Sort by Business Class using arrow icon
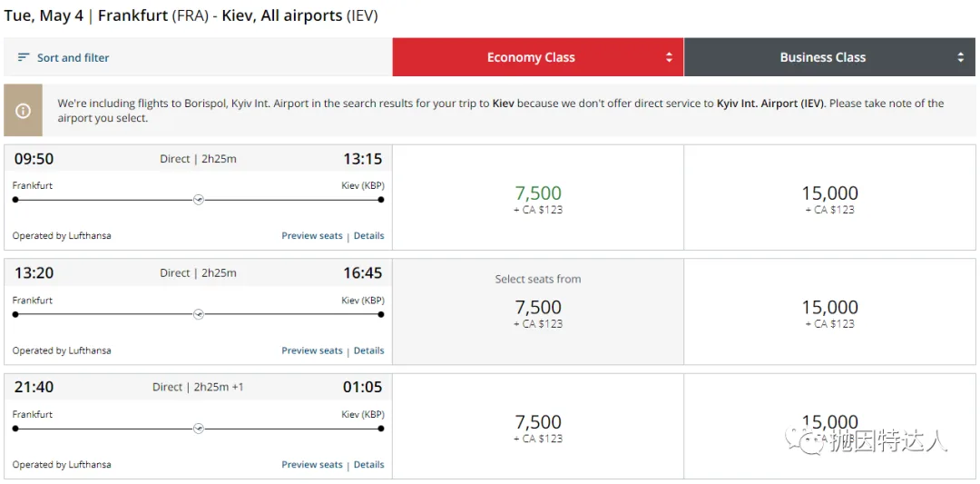 (961, 57)
